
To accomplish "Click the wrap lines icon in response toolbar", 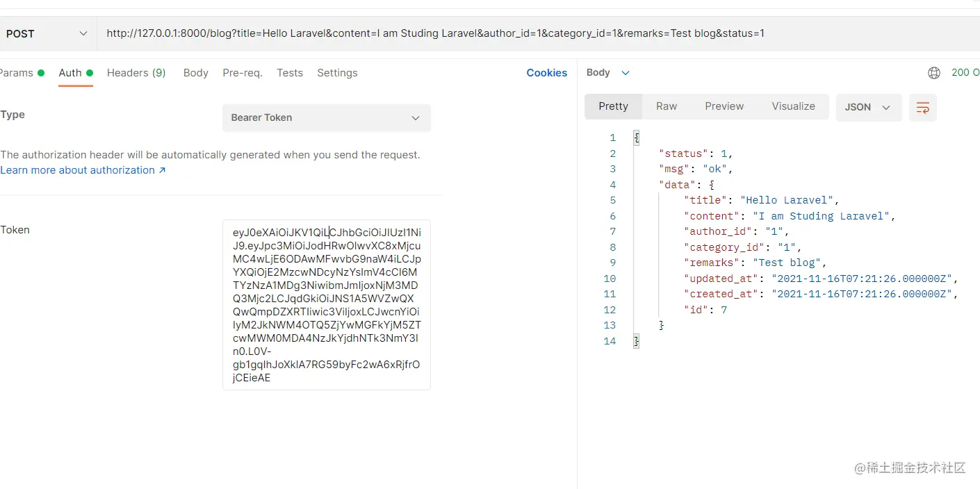I will click(x=922, y=108).
